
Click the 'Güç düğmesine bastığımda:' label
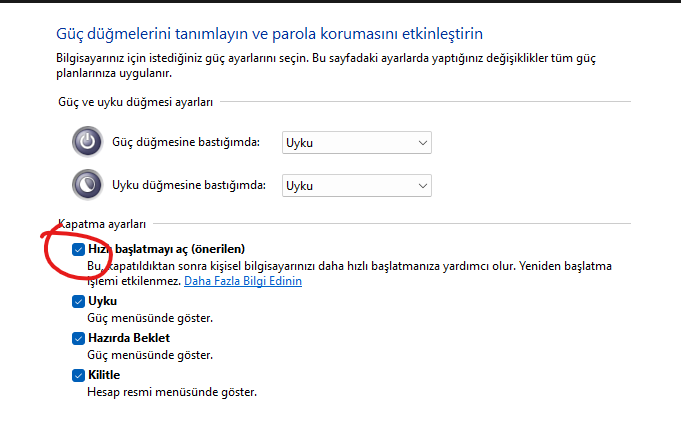coord(186,142)
